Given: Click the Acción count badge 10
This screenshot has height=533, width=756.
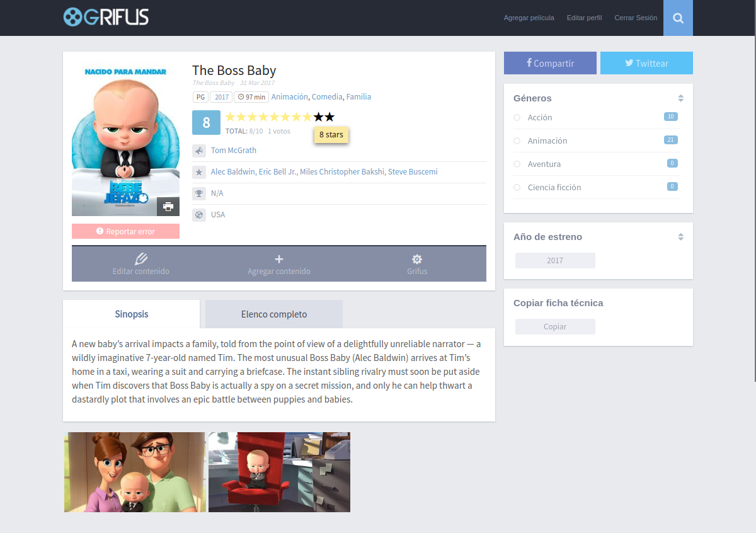Looking at the screenshot, I should click(x=671, y=117).
